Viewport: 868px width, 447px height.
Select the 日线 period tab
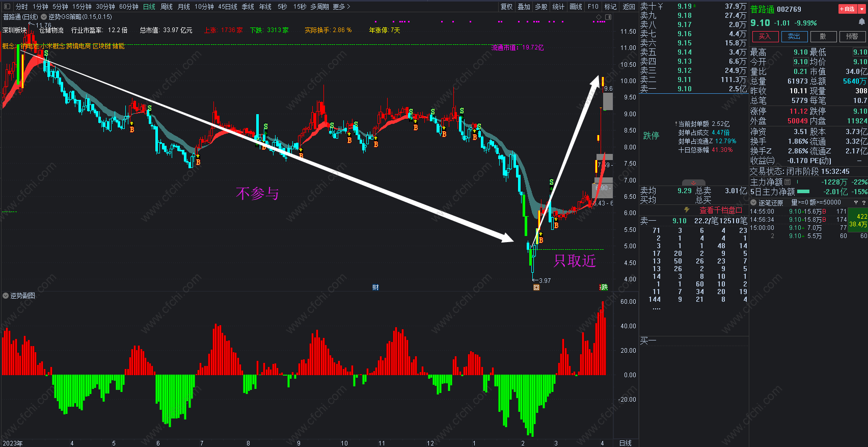pyautogui.click(x=149, y=7)
